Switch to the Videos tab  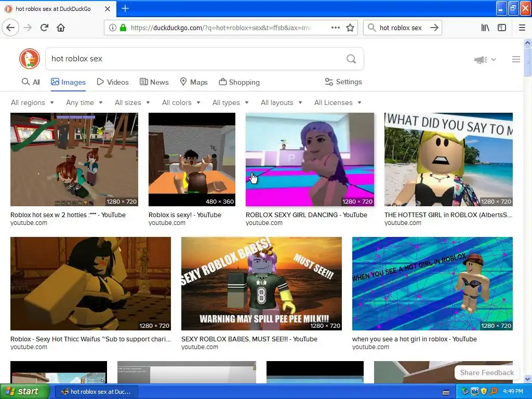pos(113,82)
